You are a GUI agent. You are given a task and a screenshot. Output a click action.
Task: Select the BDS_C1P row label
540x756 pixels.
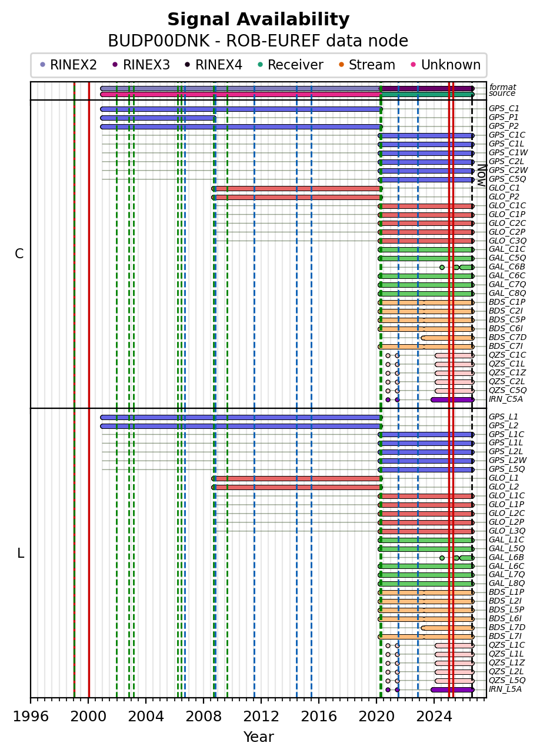point(507,302)
